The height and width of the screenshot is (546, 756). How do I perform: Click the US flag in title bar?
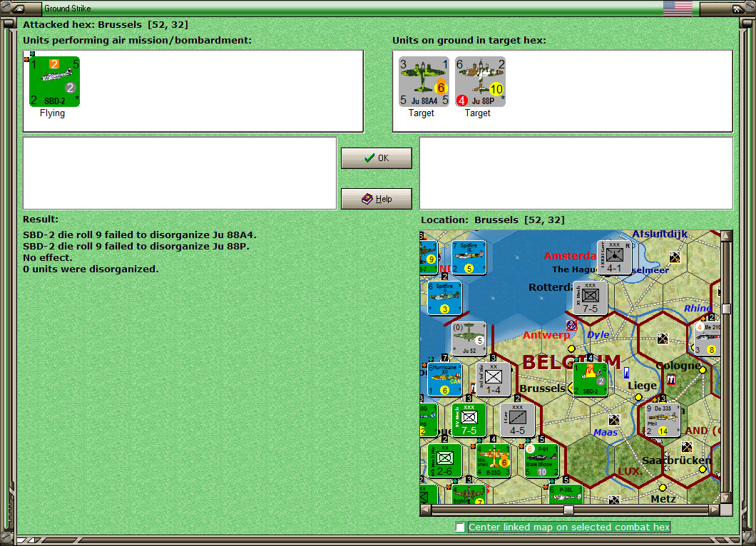click(678, 8)
